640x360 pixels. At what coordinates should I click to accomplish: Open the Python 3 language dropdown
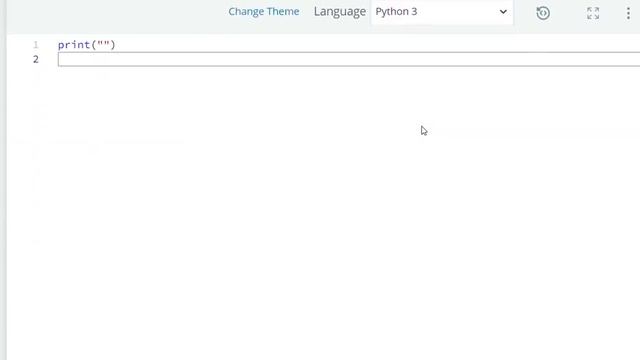tap(442, 12)
